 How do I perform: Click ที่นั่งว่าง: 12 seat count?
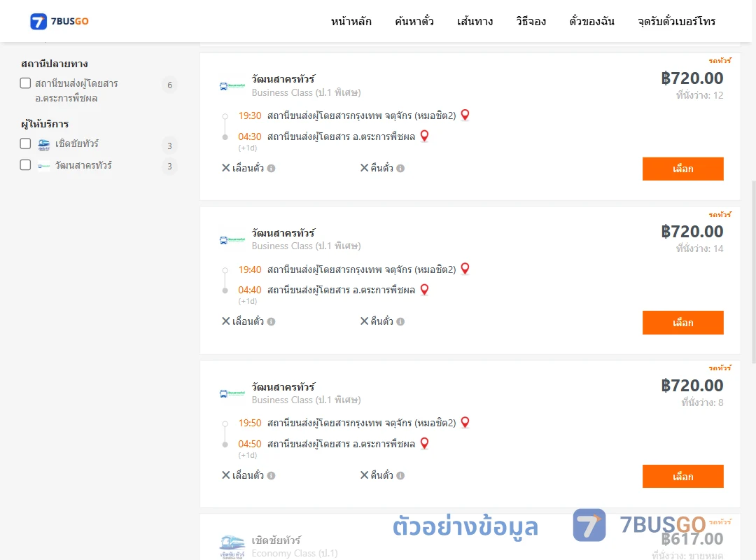[x=699, y=95]
